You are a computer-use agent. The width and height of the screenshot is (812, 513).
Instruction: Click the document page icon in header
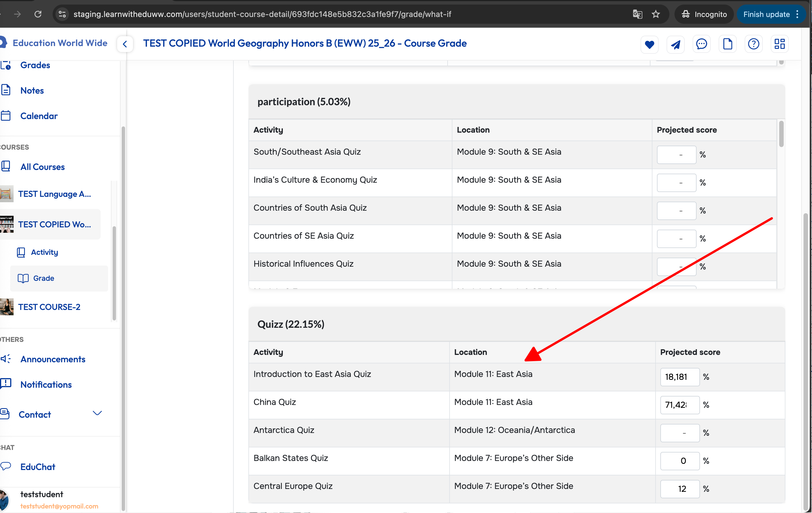(727, 44)
